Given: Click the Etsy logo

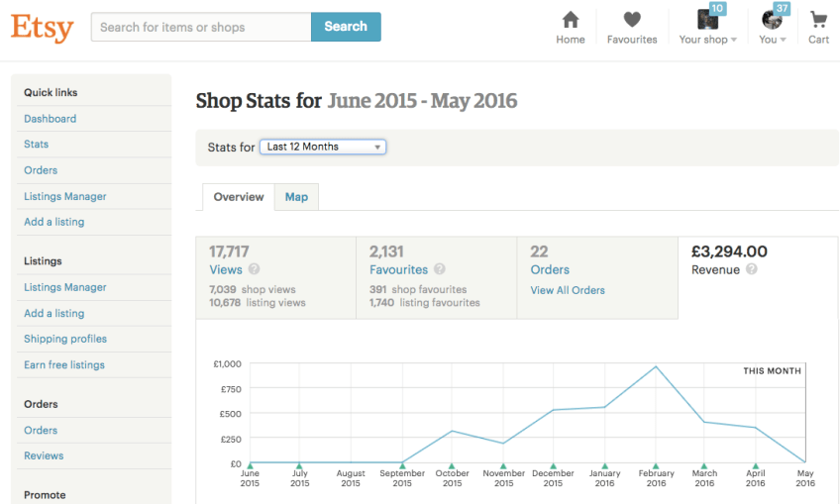Looking at the screenshot, I should tap(42, 27).
